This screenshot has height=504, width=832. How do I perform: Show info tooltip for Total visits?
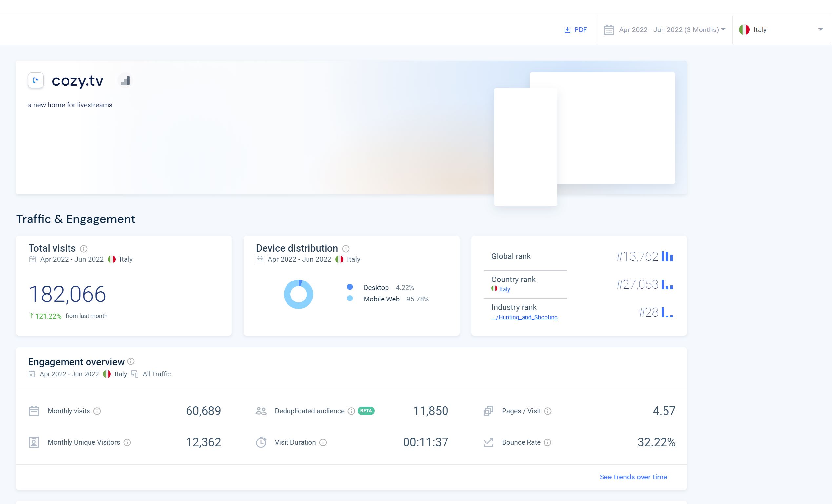(x=83, y=249)
